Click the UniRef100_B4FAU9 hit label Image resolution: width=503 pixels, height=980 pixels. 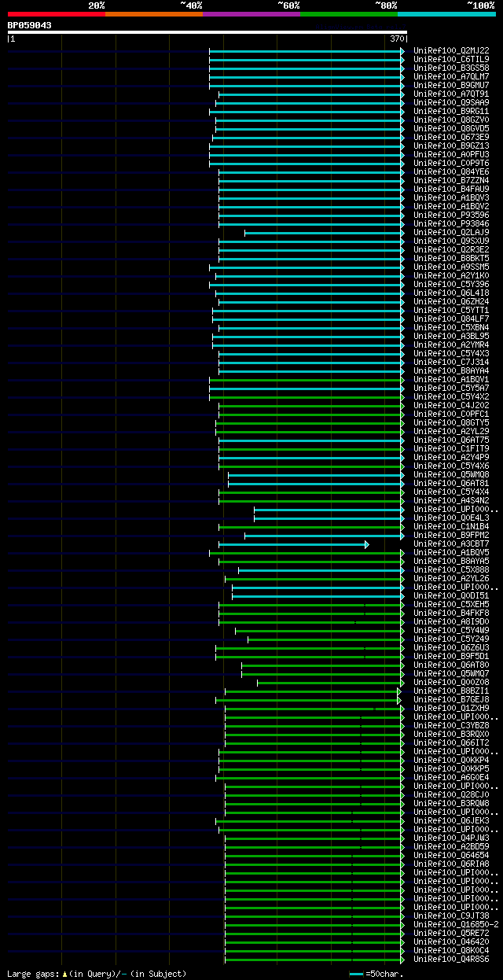(x=451, y=189)
